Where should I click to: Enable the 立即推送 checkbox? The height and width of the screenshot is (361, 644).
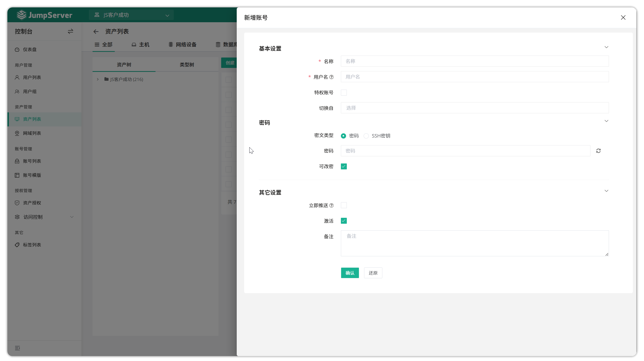[x=344, y=205]
